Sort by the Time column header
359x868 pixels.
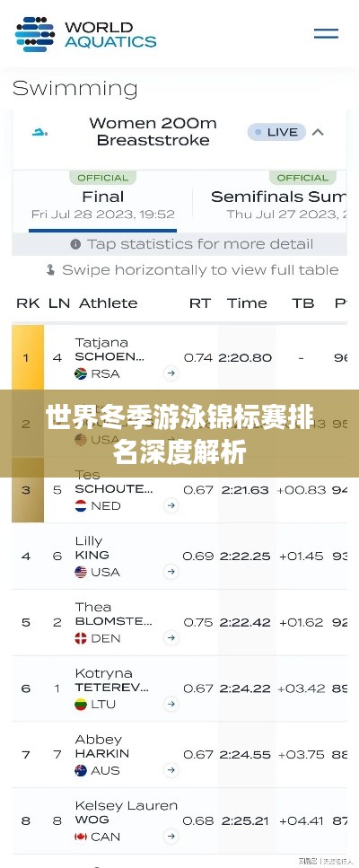click(x=247, y=303)
